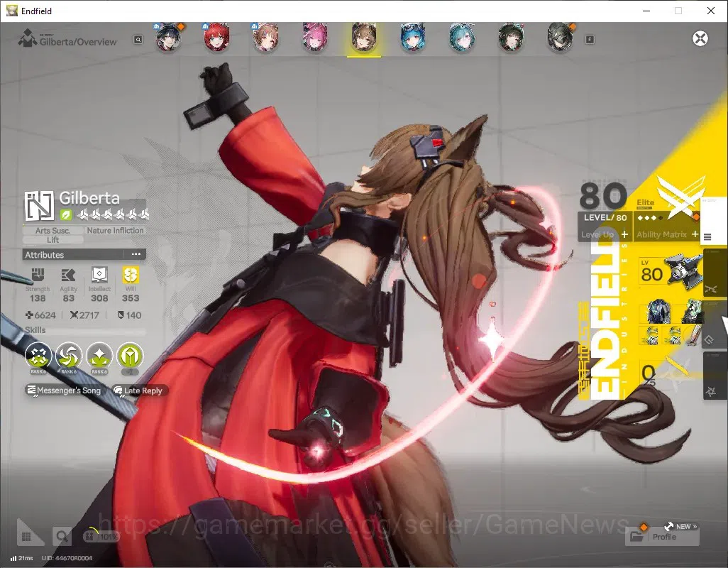Open the green-glowing gloves gear slot

(691, 312)
